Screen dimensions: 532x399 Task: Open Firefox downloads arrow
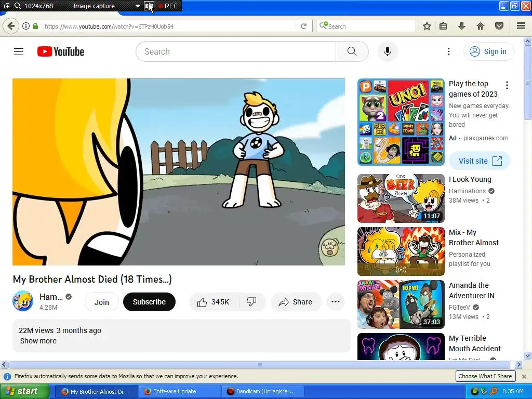click(462, 26)
